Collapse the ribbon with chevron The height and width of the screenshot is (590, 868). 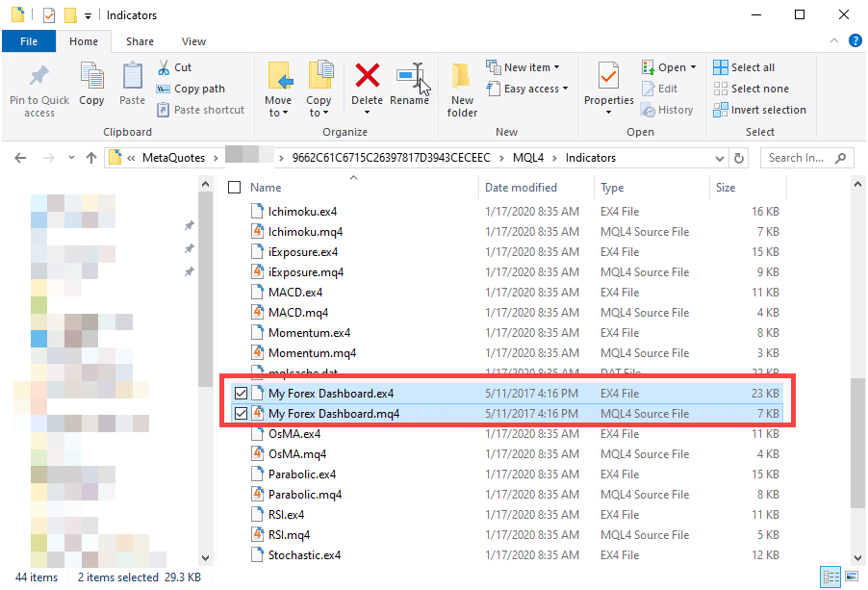pos(834,40)
